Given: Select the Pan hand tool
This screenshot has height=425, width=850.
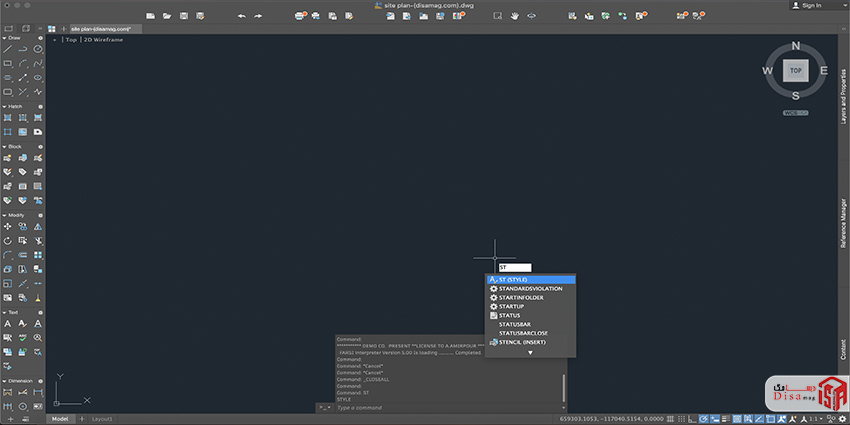Looking at the screenshot, I should (x=515, y=16).
